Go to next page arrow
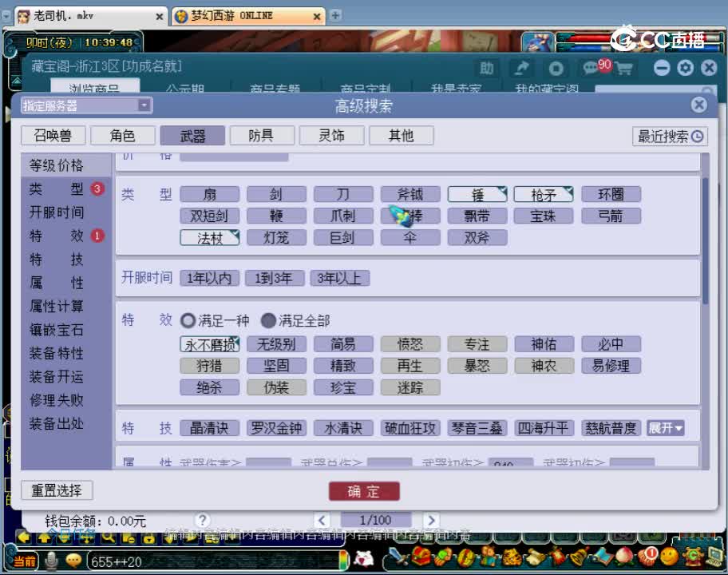The height and width of the screenshot is (575, 728). 431,520
